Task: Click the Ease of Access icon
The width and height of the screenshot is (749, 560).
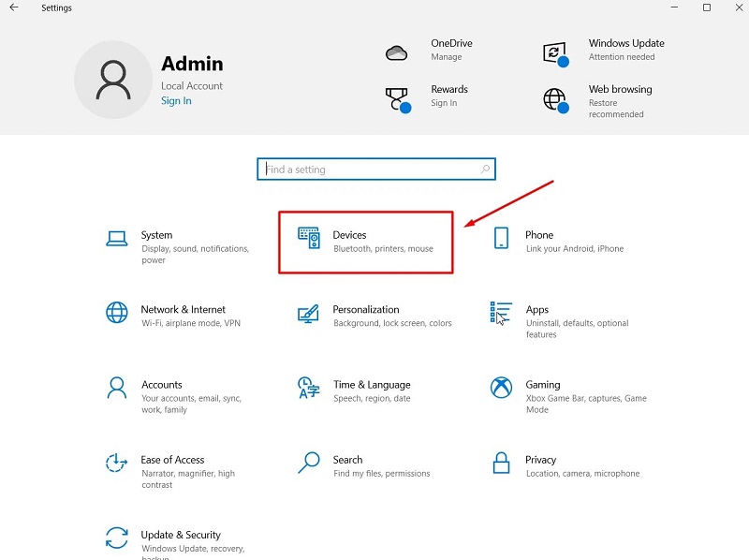Action: [x=116, y=462]
